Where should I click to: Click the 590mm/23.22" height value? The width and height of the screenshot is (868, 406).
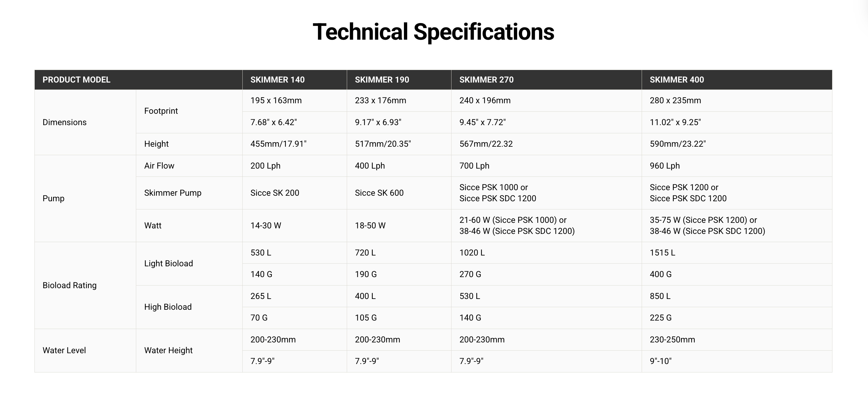coord(678,144)
